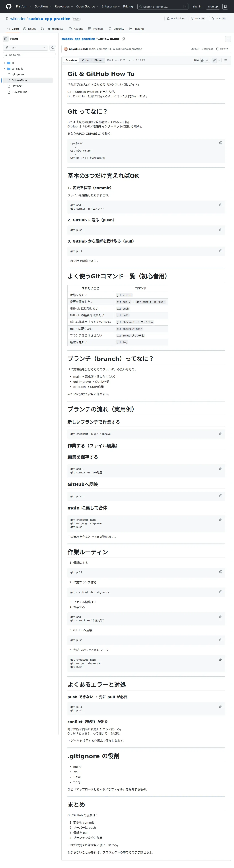234x868 pixels.
Task: Open the Pull requests tab
Action: (52, 29)
